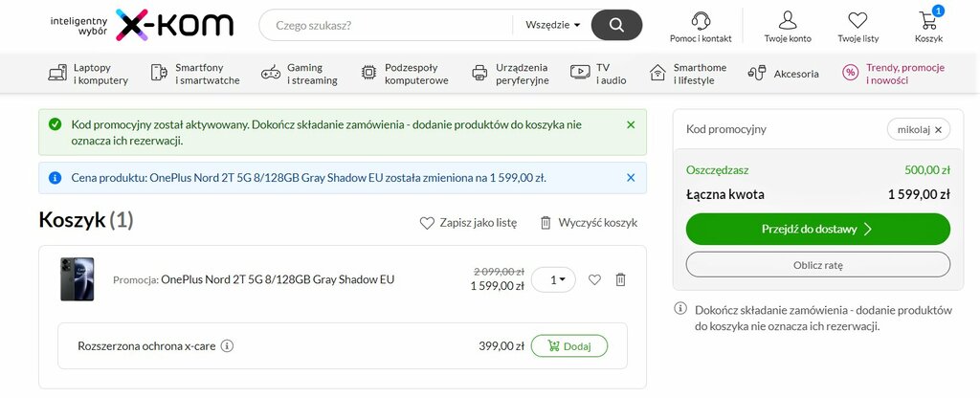Open Trendy, promocje i nowości menu
980x398 pixels.
pos(893,74)
